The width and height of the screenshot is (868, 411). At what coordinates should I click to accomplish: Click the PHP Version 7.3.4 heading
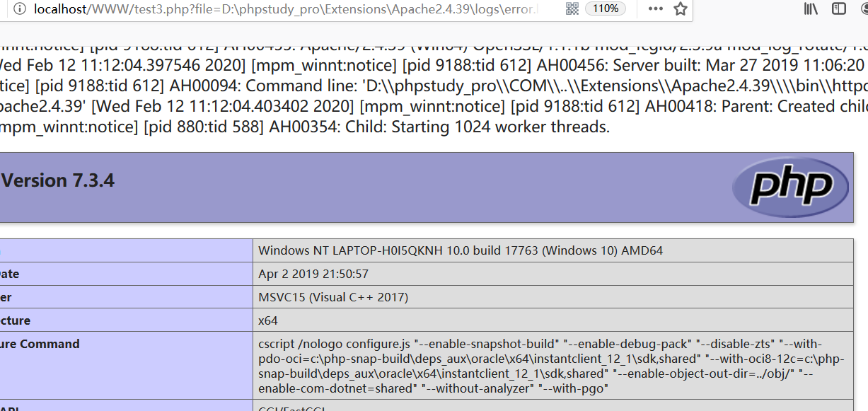coord(58,180)
